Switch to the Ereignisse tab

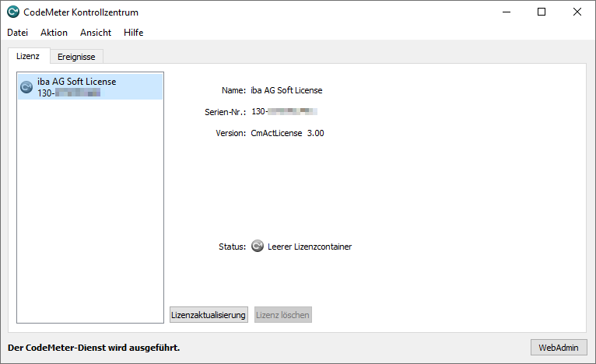coord(76,57)
